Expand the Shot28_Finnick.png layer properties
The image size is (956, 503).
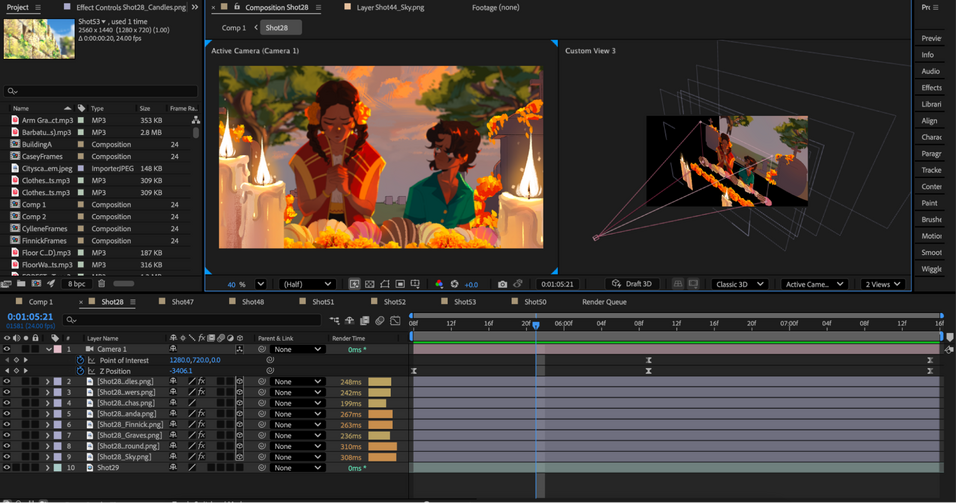(48, 424)
